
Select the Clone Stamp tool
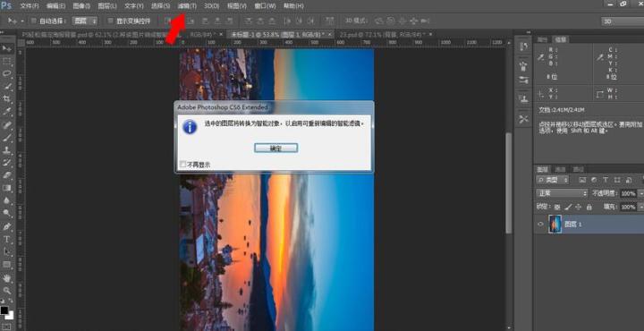[x=7, y=150]
